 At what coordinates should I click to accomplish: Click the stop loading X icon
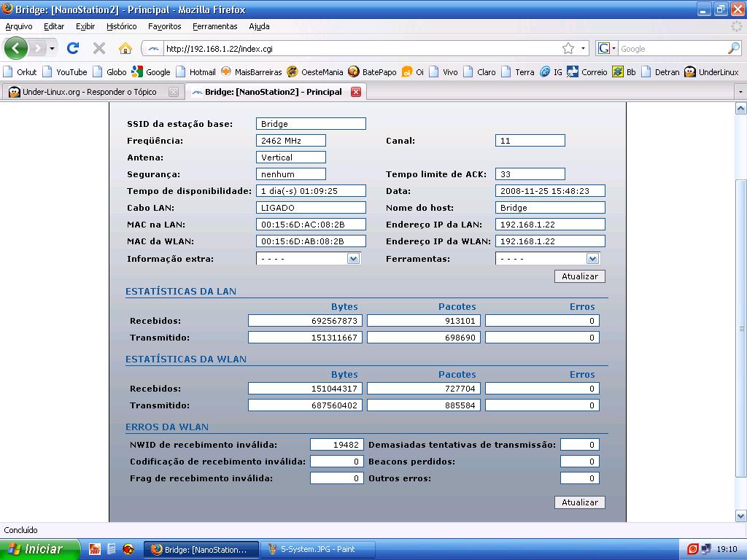point(99,49)
